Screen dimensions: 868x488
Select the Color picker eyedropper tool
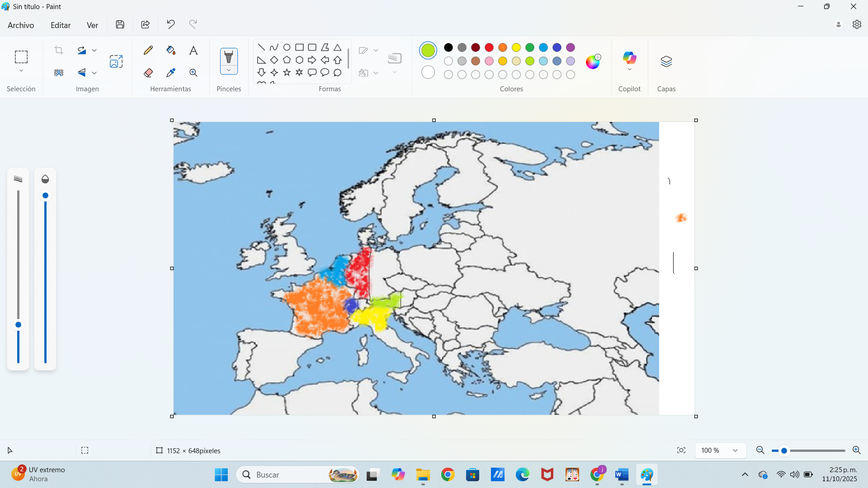coord(171,73)
